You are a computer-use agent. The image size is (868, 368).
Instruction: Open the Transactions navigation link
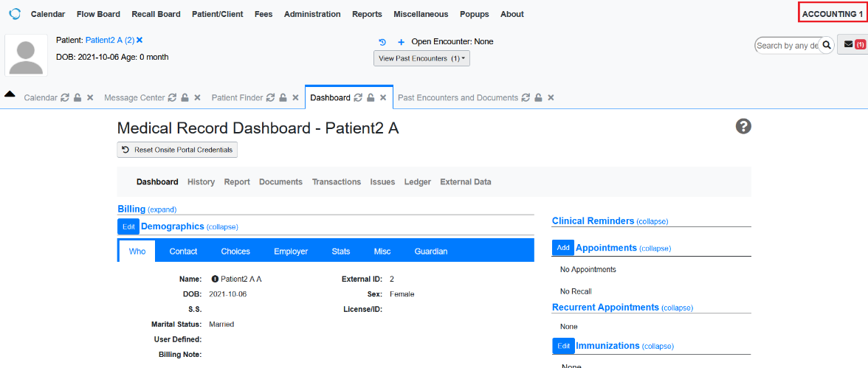(x=337, y=182)
